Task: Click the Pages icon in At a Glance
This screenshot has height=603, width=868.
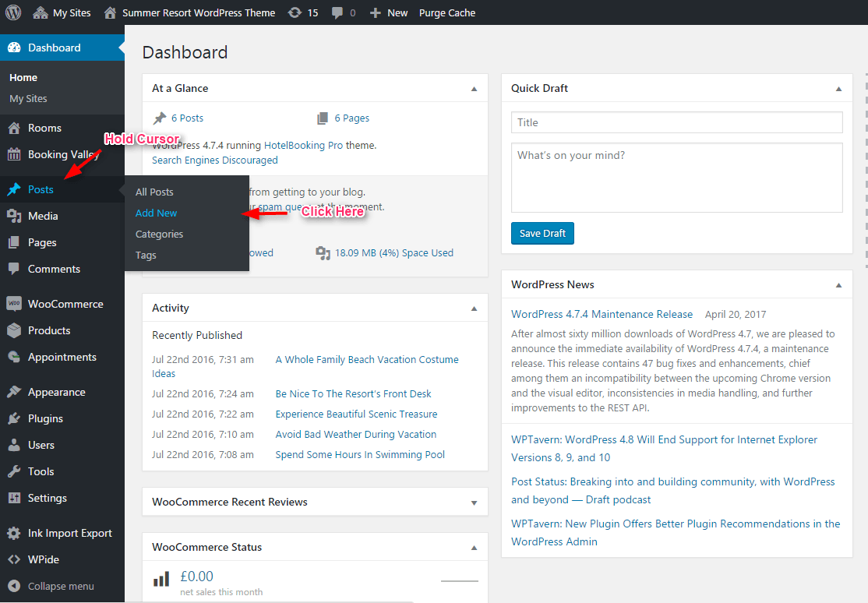Action: pos(322,118)
